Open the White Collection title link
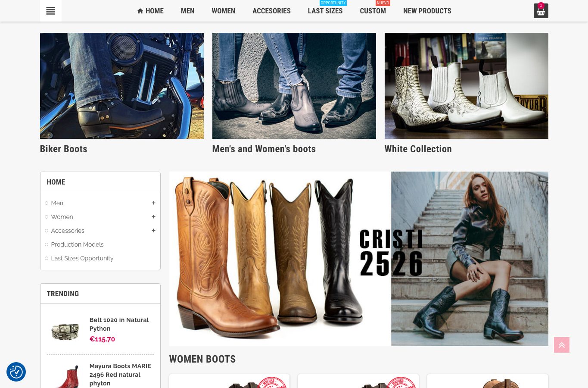This screenshot has height=388, width=588. tap(418, 149)
